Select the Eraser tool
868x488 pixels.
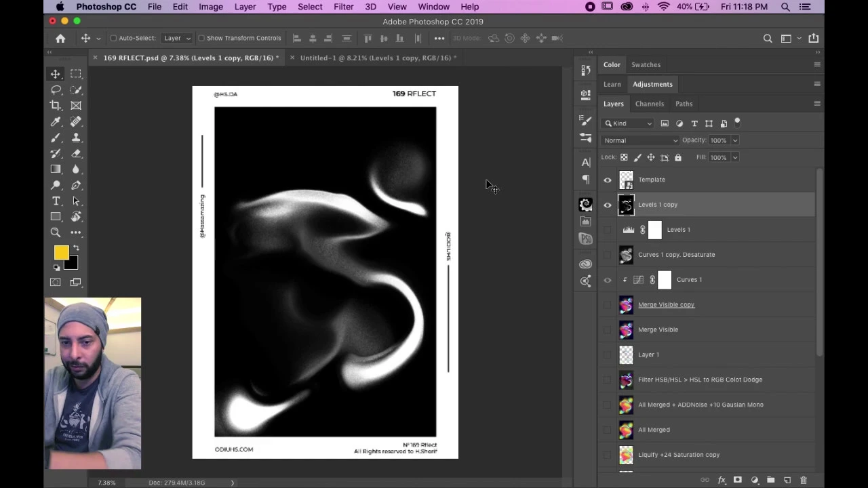tap(76, 153)
